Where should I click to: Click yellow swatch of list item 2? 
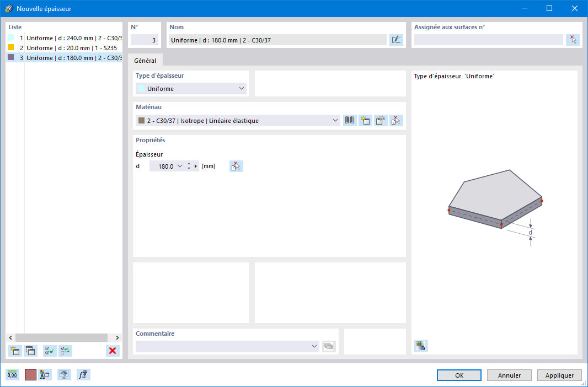coord(11,47)
